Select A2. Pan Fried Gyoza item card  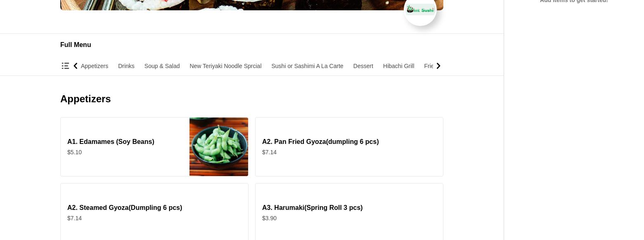(349, 147)
